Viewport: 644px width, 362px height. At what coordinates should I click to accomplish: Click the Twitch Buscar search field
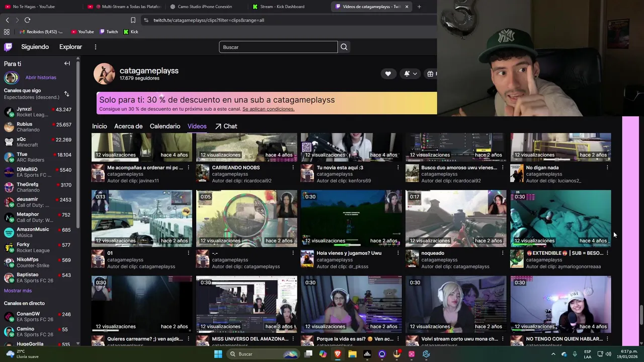(278, 47)
